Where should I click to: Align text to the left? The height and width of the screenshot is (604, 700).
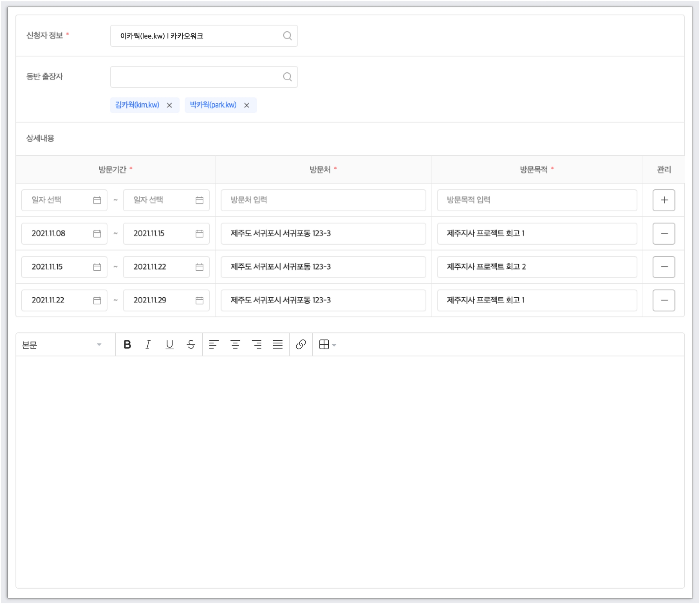click(x=213, y=345)
